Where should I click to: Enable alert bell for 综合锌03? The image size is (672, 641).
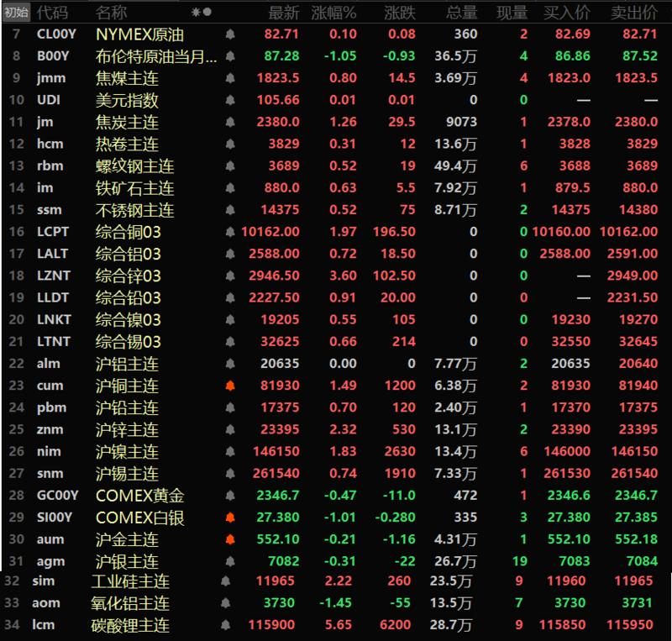click(x=230, y=276)
